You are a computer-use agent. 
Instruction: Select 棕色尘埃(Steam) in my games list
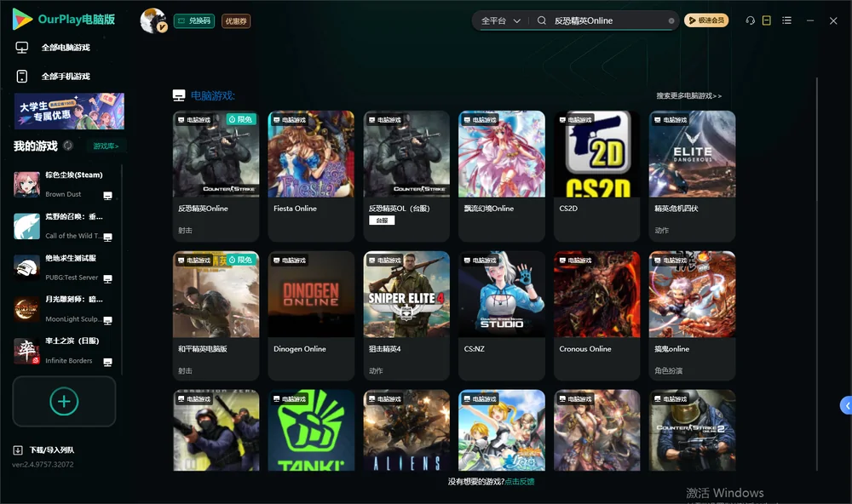point(66,184)
